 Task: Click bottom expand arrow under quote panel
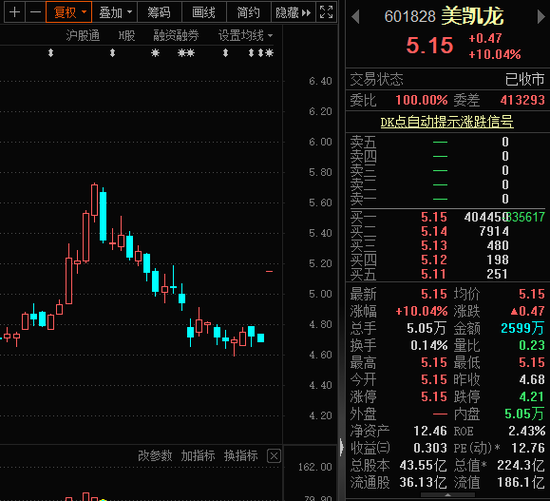[x=448, y=495]
